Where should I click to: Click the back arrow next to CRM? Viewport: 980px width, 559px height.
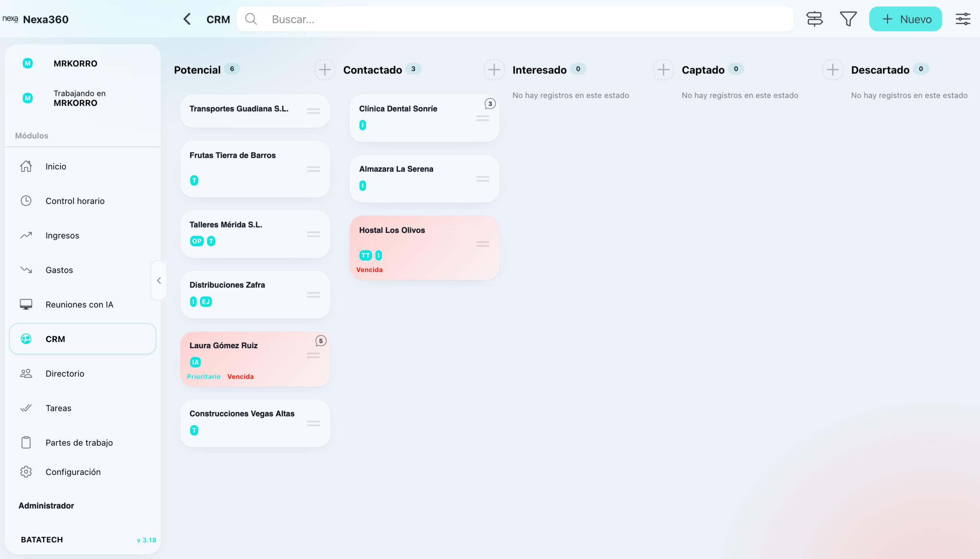[x=187, y=19]
